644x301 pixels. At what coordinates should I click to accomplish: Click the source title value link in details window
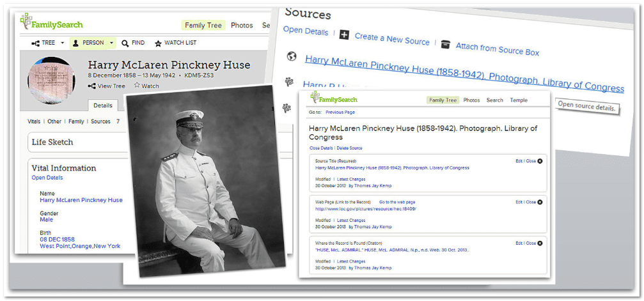pos(392,167)
